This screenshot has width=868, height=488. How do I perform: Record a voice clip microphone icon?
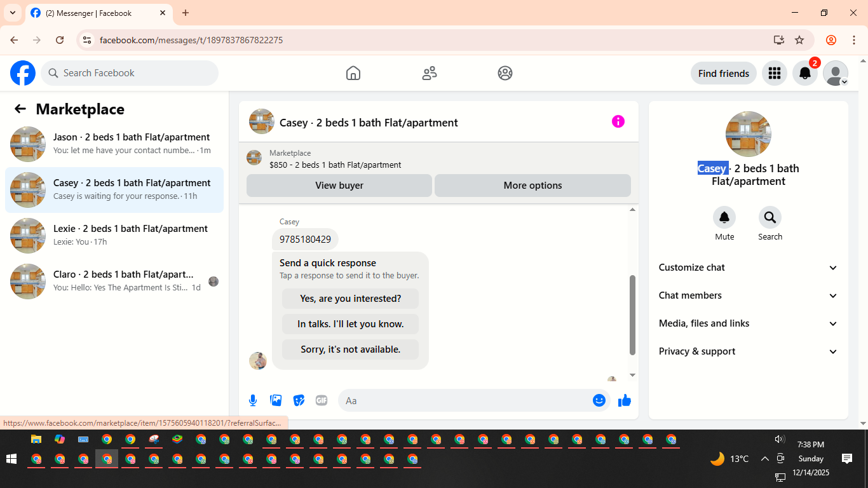pyautogui.click(x=253, y=400)
